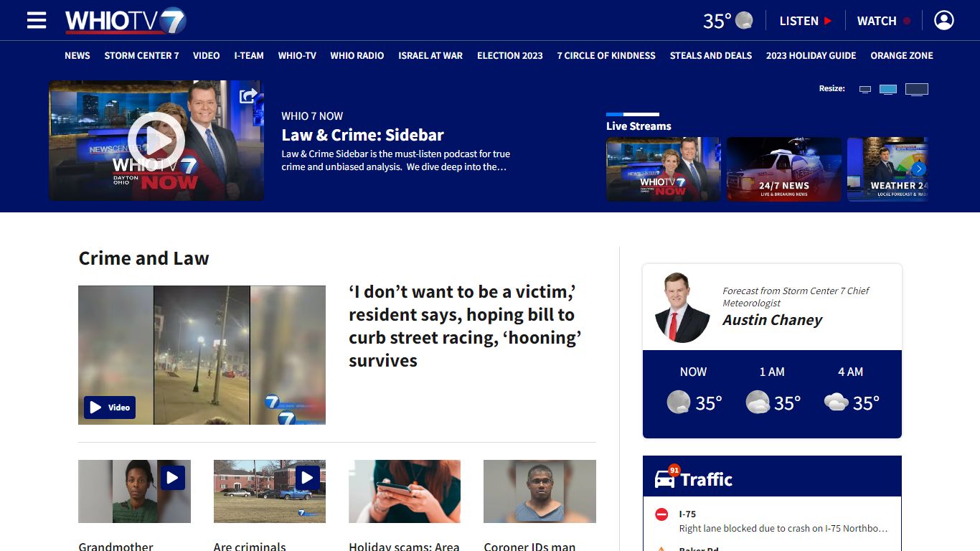This screenshot has height=551, width=980.
Task: Open the Grandmother story thumbnail
Action: 134,491
